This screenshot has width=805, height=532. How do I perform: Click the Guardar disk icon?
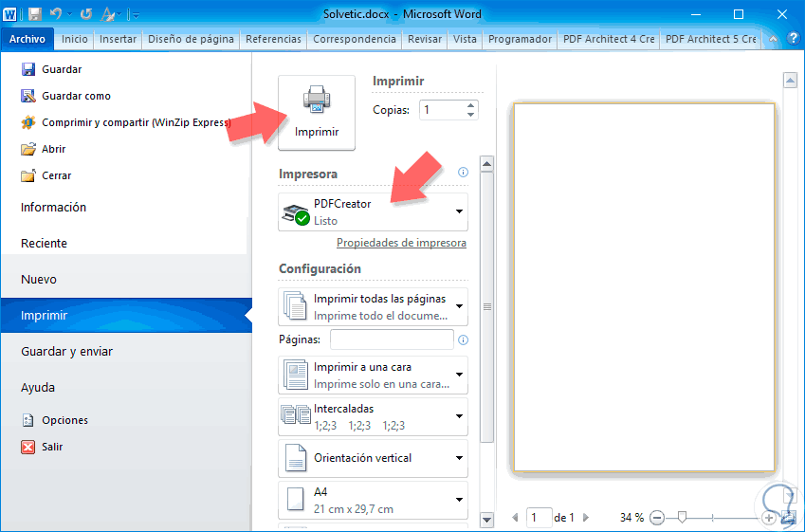click(28, 69)
